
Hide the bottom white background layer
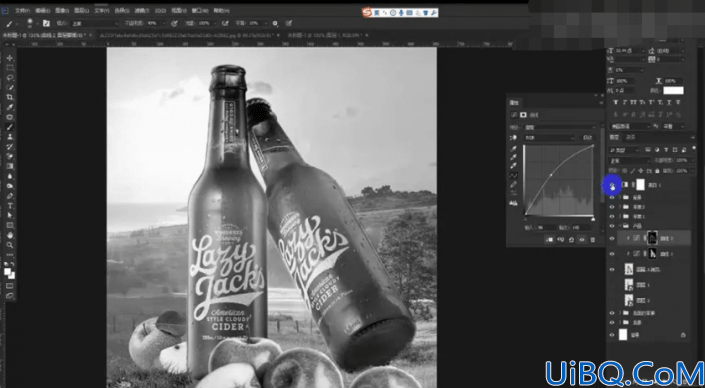click(x=611, y=335)
